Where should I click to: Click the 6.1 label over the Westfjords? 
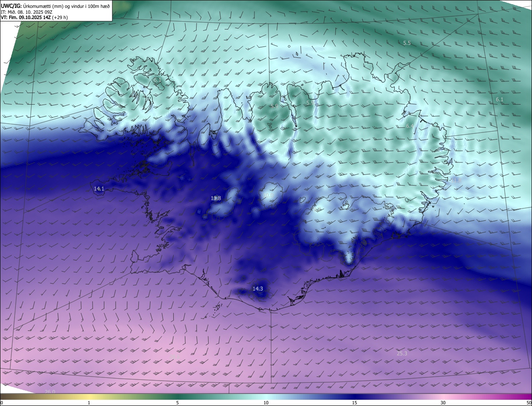(157, 79)
